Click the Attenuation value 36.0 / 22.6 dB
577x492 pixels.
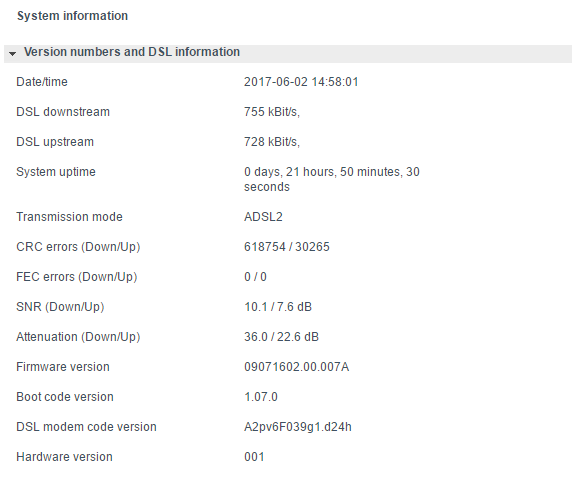click(282, 337)
